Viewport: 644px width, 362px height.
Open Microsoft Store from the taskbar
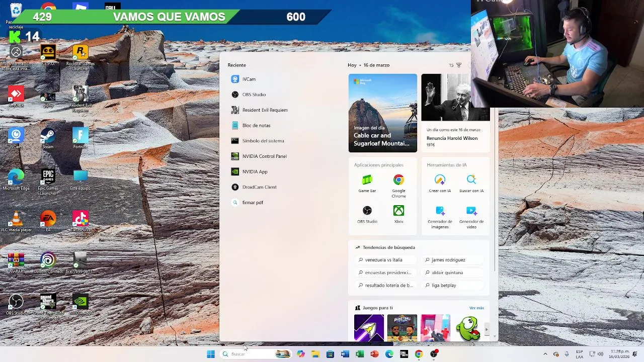click(330, 354)
